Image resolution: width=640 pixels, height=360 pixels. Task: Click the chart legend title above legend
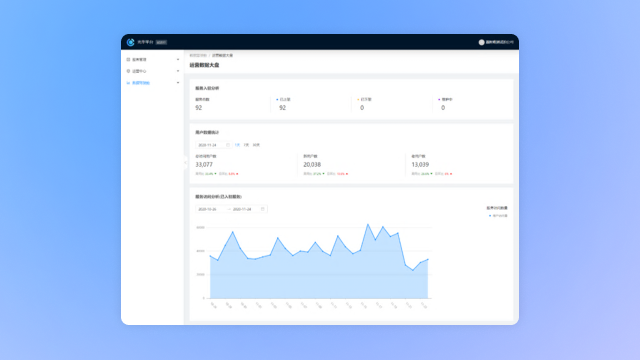click(x=497, y=208)
